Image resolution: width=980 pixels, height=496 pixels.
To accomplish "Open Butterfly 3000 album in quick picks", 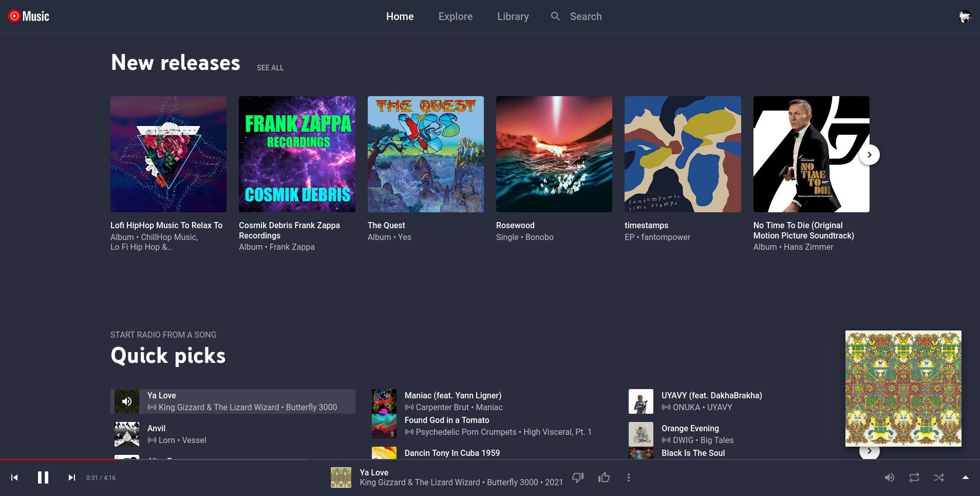I will pos(312,407).
